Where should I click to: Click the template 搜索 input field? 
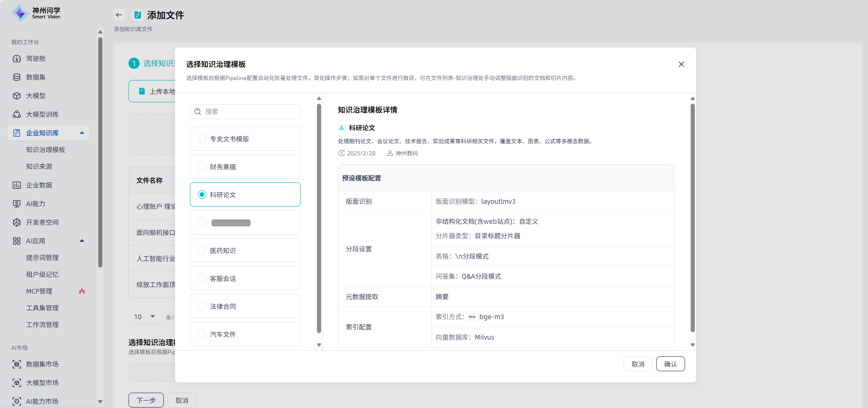[245, 112]
